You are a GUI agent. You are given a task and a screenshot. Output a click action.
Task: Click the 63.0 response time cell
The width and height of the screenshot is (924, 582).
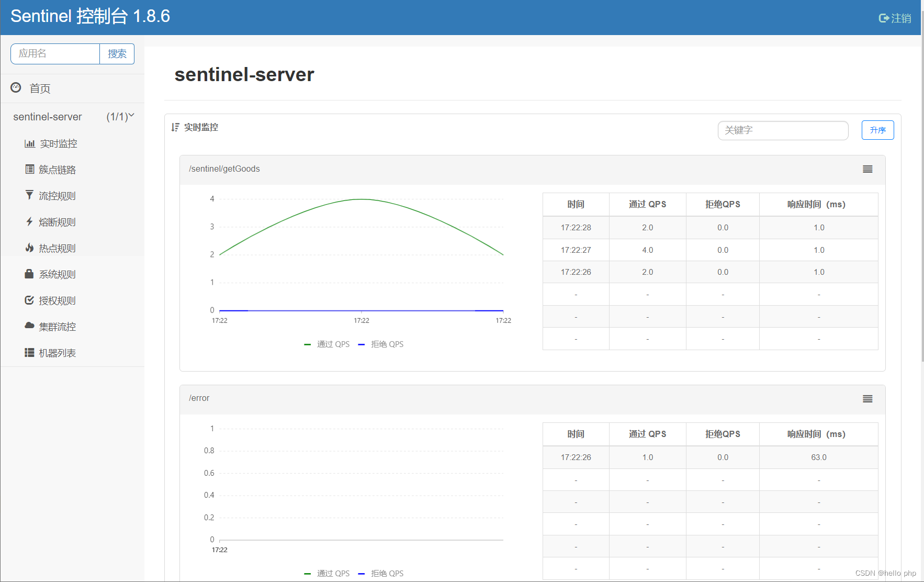tap(819, 457)
